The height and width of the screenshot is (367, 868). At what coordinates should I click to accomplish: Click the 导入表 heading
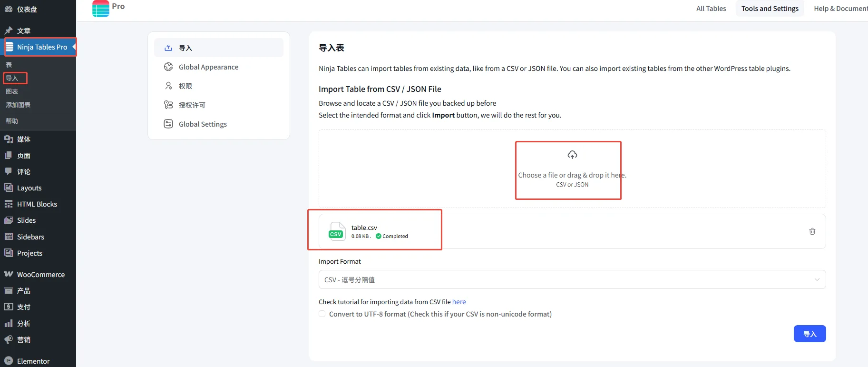[x=332, y=48]
